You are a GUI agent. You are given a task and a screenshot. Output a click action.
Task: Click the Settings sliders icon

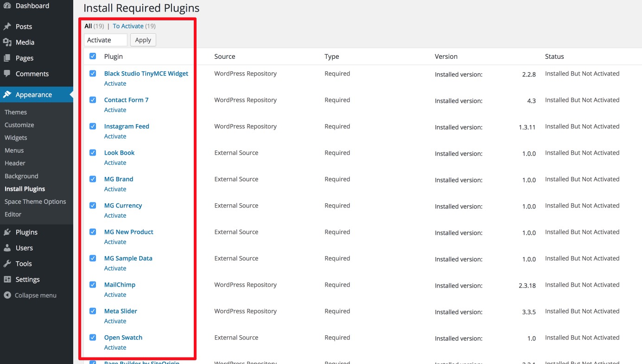click(x=7, y=279)
